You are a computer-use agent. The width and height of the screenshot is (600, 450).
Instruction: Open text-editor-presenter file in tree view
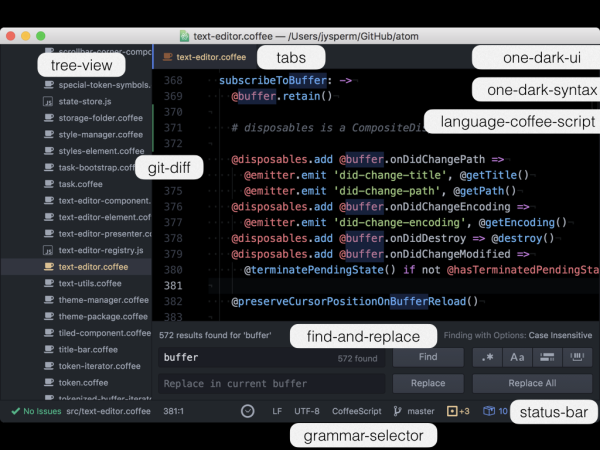click(105, 233)
